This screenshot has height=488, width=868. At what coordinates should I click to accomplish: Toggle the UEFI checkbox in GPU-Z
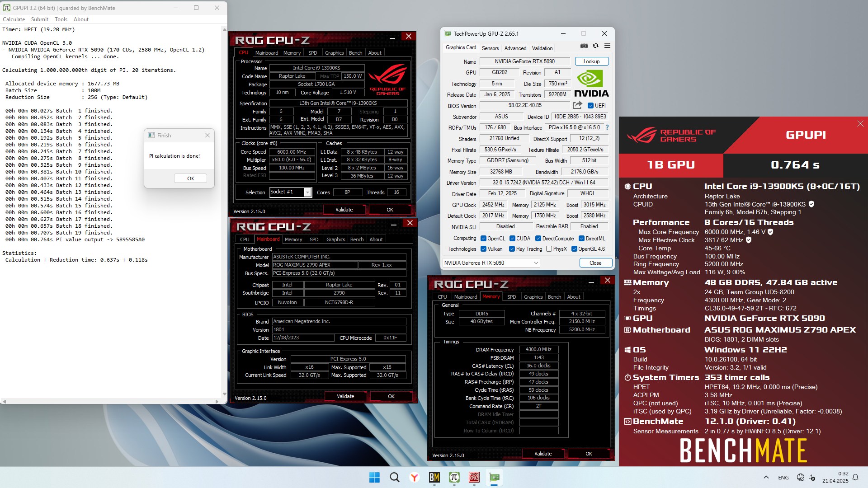click(x=590, y=106)
